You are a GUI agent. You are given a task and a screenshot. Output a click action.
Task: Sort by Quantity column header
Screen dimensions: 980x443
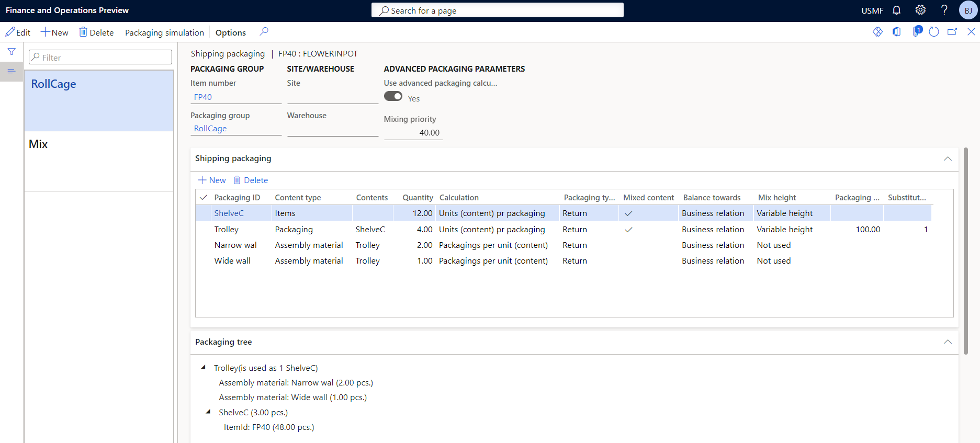tap(418, 197)
